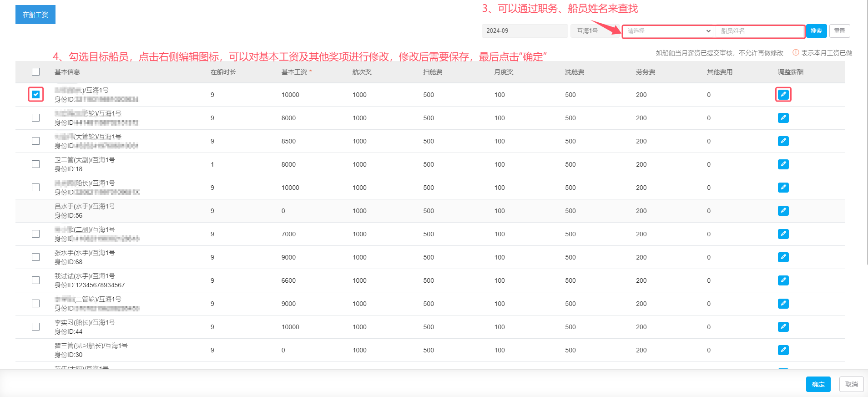Click the 互海1号 ship field
The image size is (868, 397).
tap(596, 31)
